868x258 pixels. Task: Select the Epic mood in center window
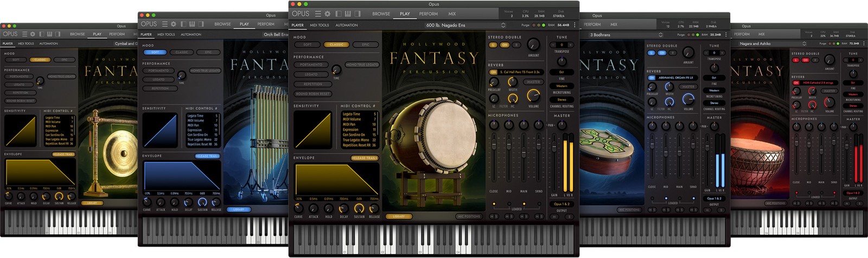click(x=365, y=45)
